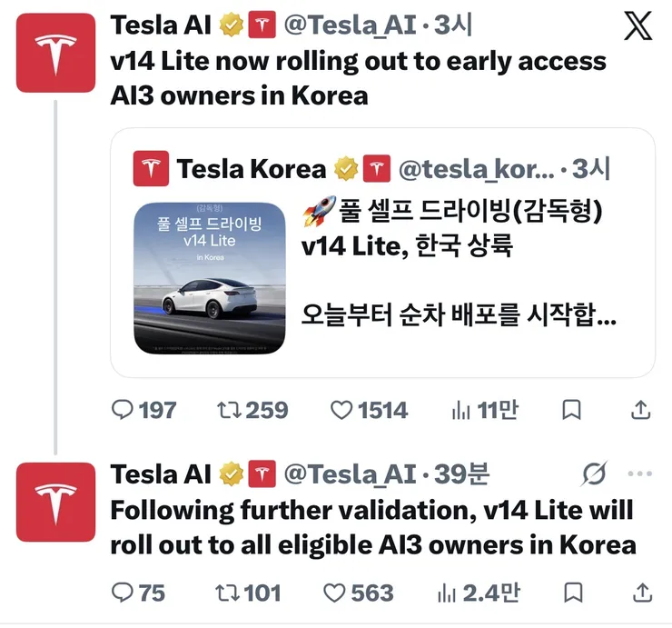The width and height of the screenshot is (672, 628).
Task: Share the second Tesla AI tweet
Action: coord(642,593)
